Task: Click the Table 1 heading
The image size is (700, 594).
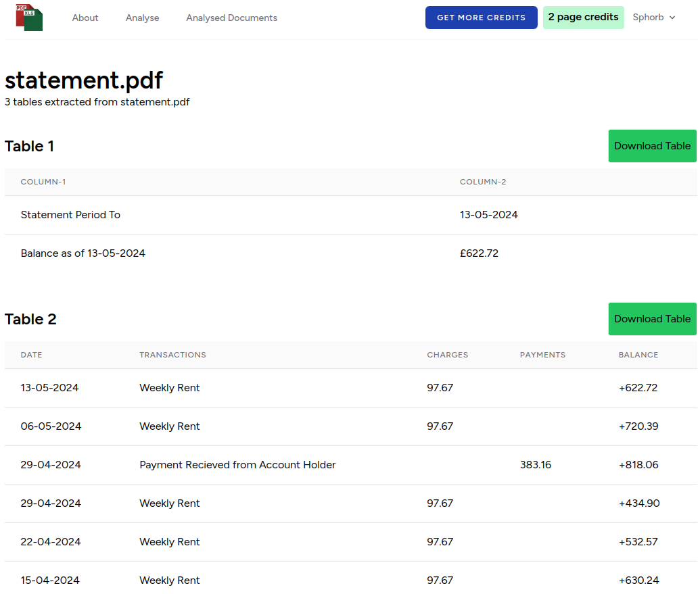Action: pyautogui.click(x=29, y=146)
